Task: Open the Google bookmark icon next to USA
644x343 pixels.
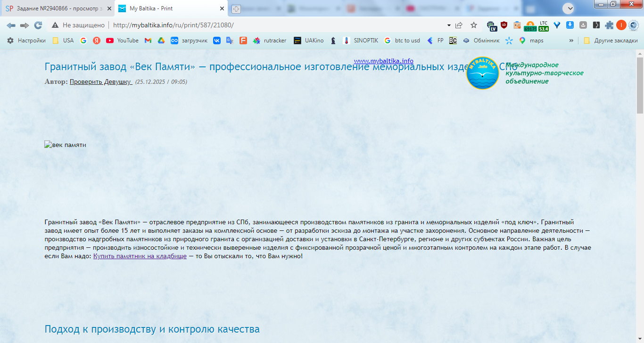Action: click(x=83, y=41)
